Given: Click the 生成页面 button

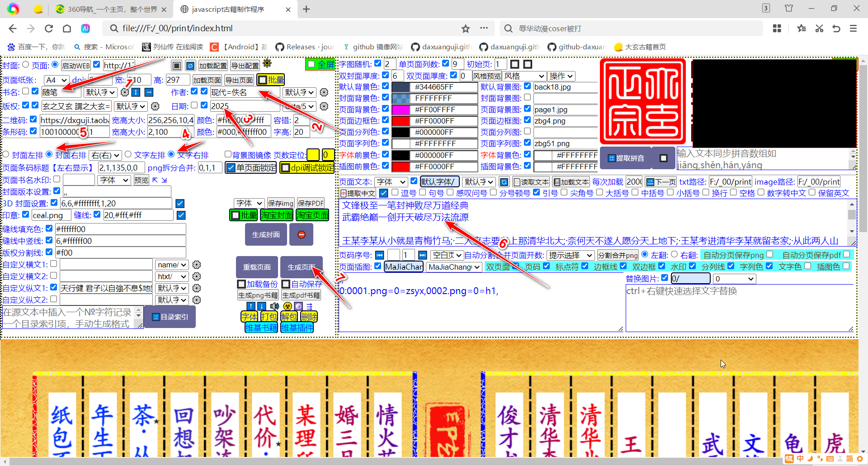Looking at the screenshot, I should [301, 267].
